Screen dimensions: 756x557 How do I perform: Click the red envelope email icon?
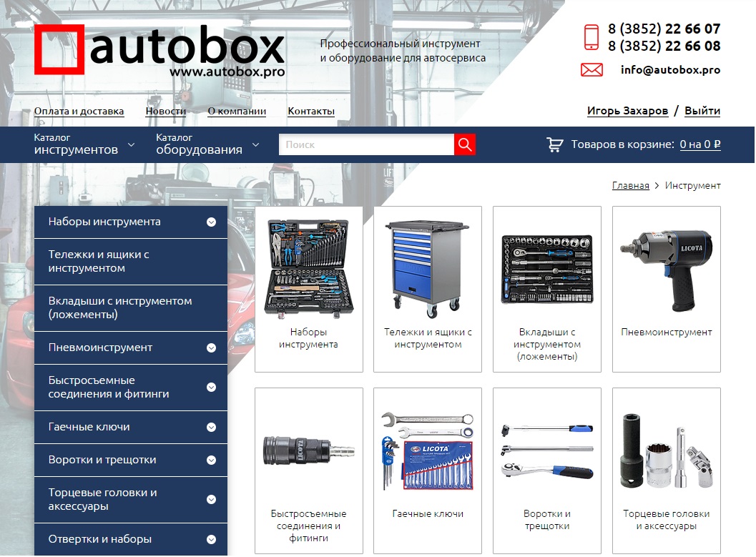coord(591,70)
